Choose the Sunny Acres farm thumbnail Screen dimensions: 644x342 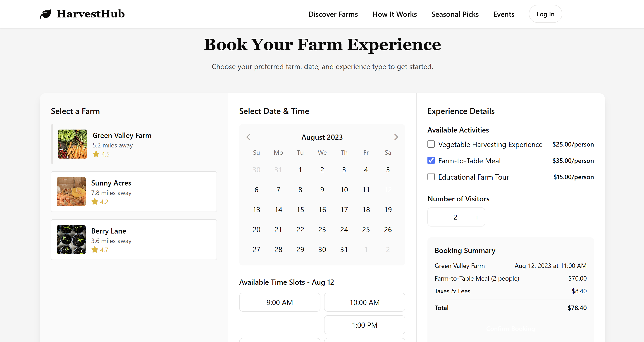pyautogui.click(x=71, y=192)
